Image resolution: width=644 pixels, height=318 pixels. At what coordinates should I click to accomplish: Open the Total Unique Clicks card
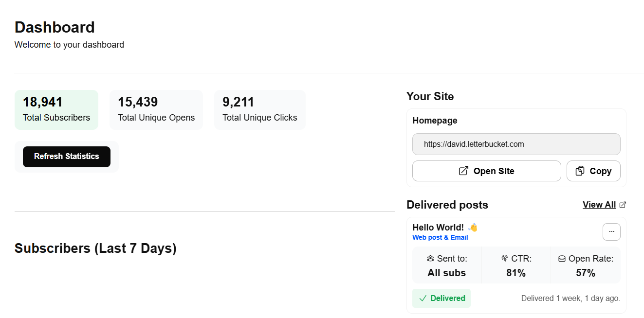coord(260,110)
